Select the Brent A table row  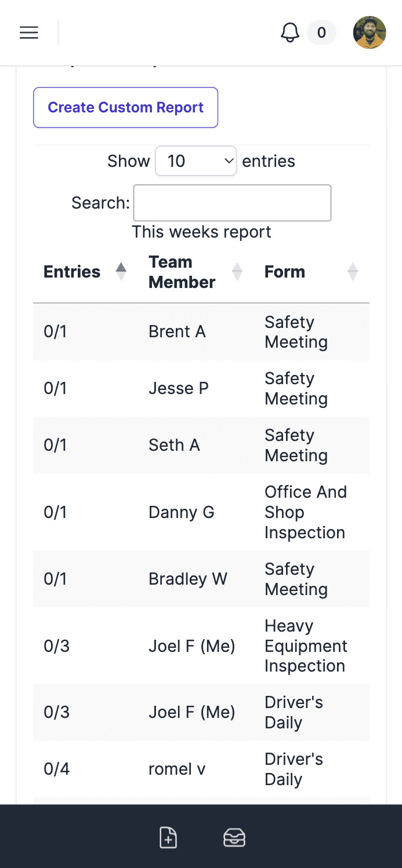click(x=201, y=332)
